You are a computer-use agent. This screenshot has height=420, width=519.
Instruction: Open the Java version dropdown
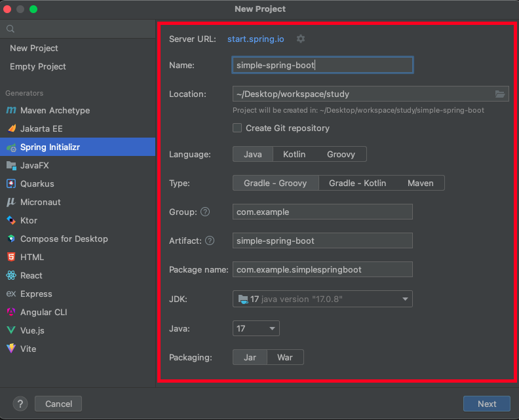[256, 328]
